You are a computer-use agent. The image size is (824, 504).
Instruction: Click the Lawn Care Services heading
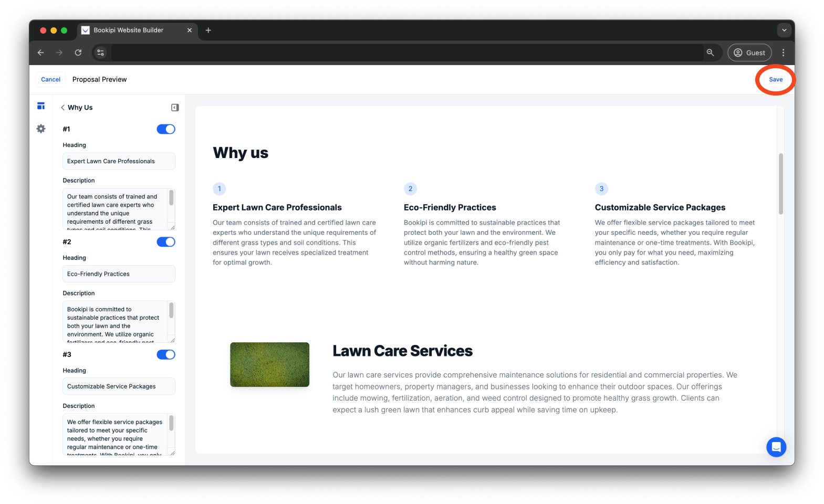point(403,351)
